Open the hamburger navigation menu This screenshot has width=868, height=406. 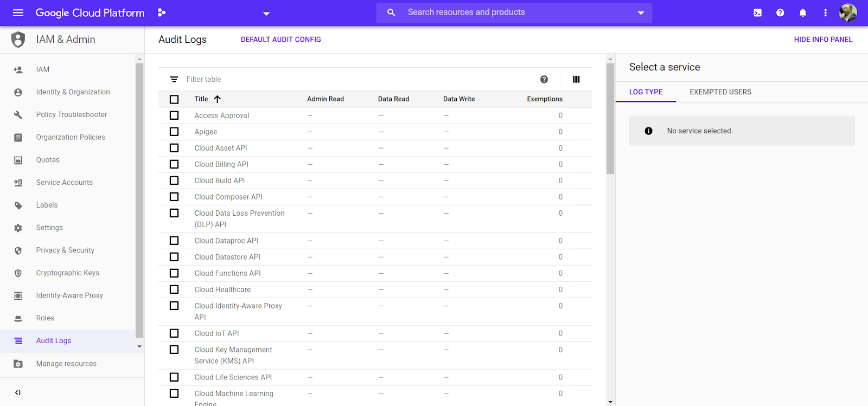[18, 12]
